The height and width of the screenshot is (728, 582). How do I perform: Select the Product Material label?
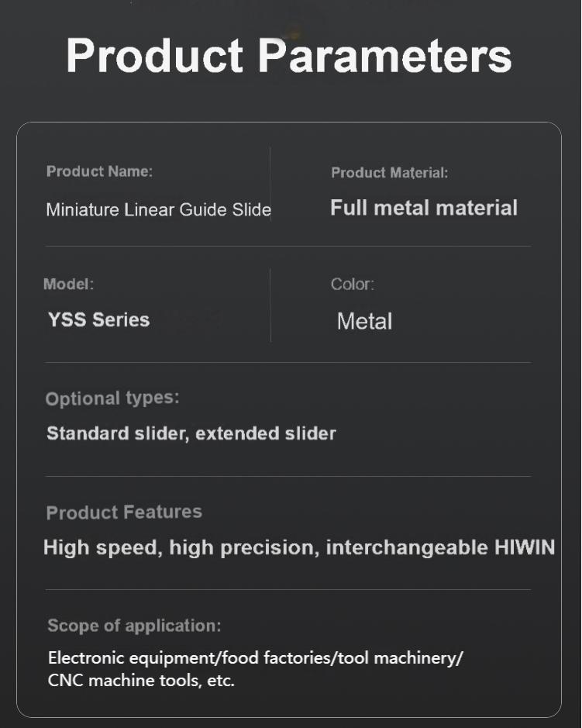[389, 173]
